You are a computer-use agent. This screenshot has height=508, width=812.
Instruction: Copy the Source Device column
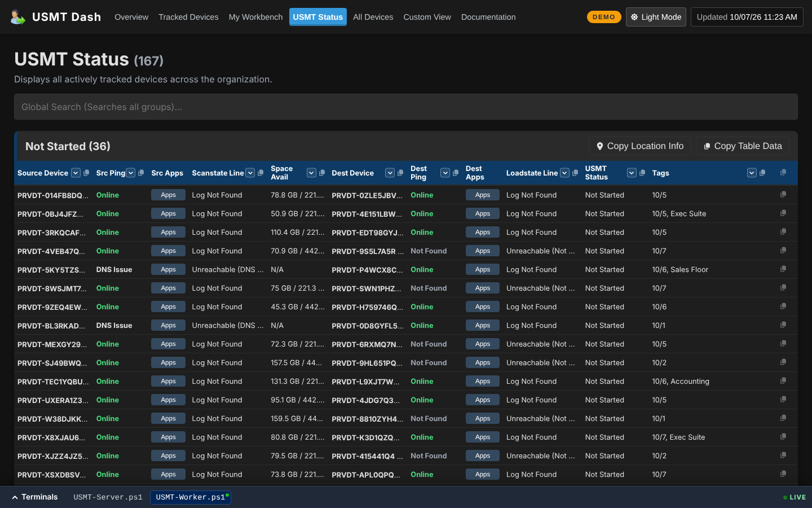pos(86,173)
